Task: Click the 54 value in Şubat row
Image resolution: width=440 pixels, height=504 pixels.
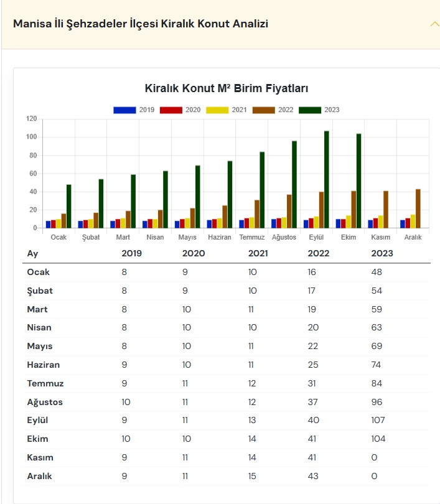Action: pyautogui.click(x=377, y=291)
